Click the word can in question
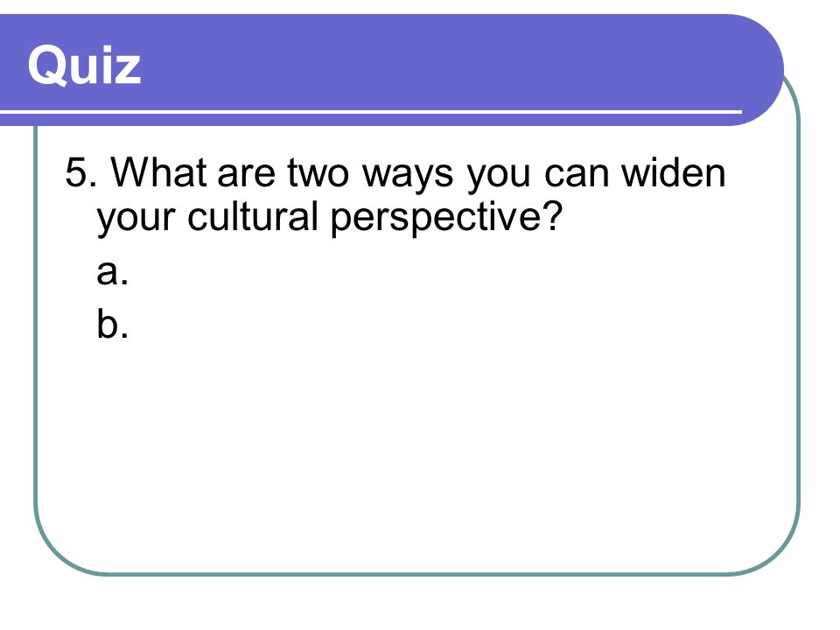 point(577,175)
